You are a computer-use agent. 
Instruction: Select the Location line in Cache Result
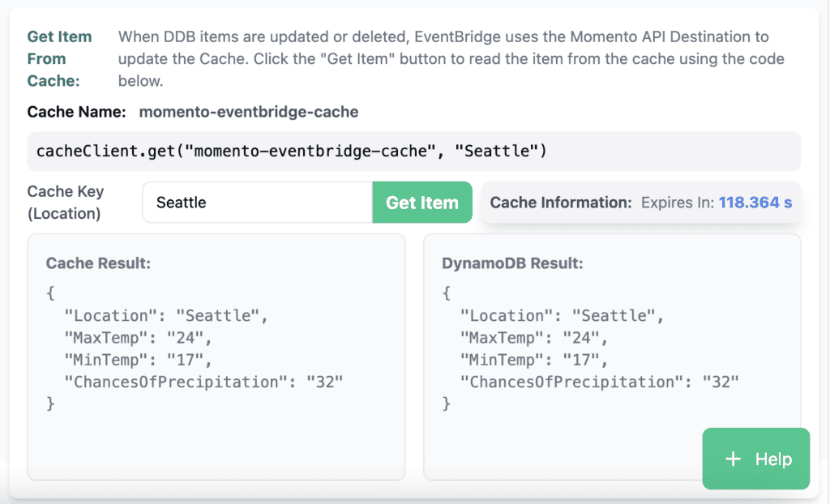pos(166,315)
